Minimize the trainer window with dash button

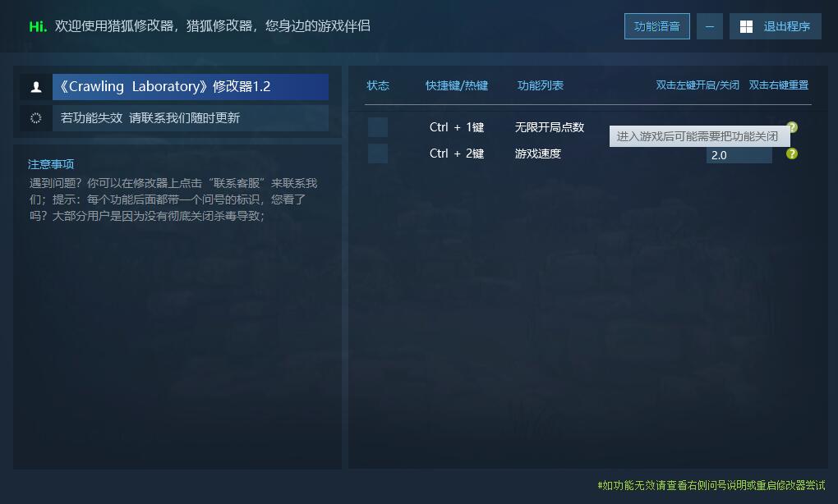pos(710,26)
